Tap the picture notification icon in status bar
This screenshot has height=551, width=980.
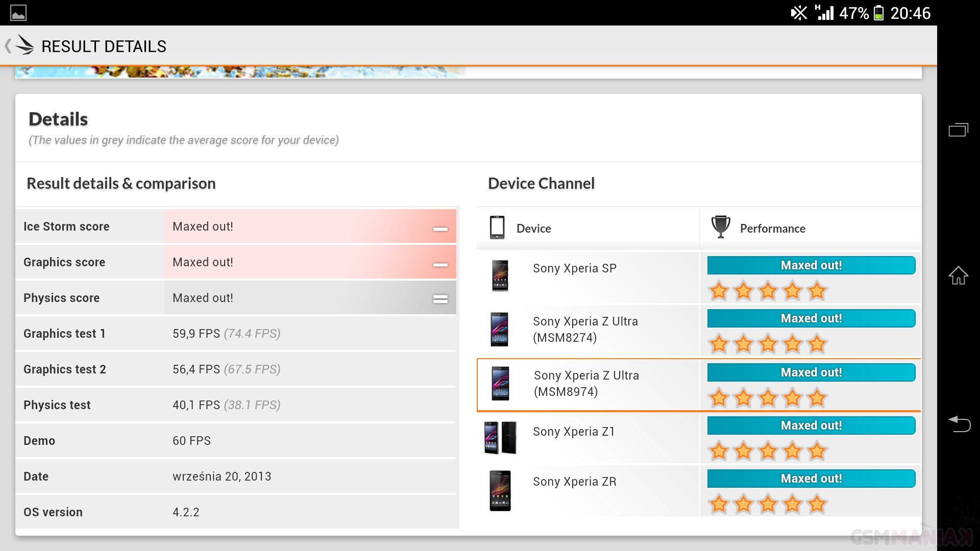[18, 13]
